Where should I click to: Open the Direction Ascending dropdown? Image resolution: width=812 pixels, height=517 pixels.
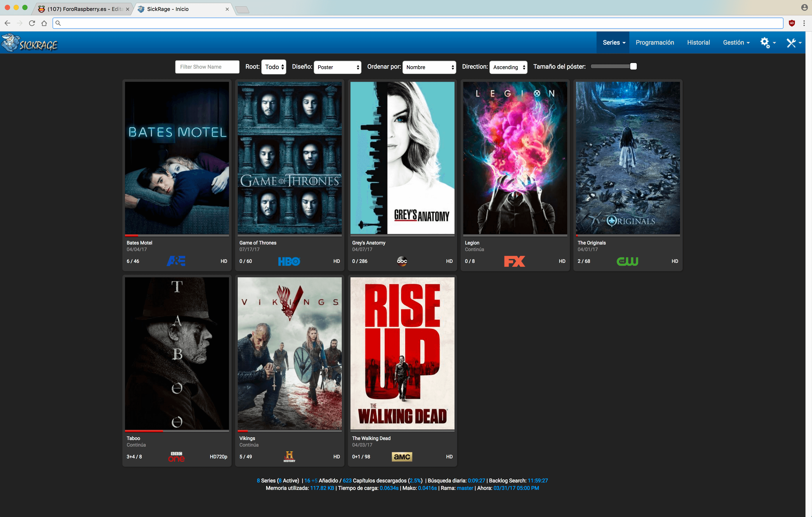point(508,67)
